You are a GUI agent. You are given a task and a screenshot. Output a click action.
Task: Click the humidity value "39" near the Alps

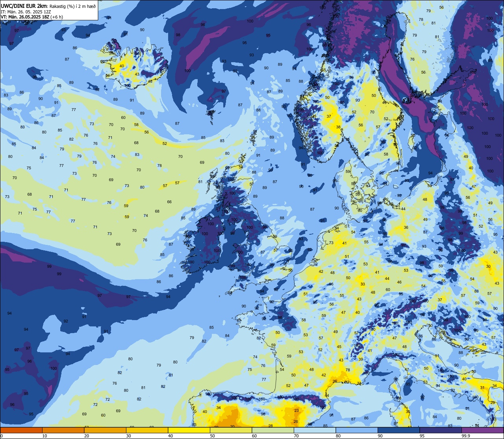coord(361,359)
